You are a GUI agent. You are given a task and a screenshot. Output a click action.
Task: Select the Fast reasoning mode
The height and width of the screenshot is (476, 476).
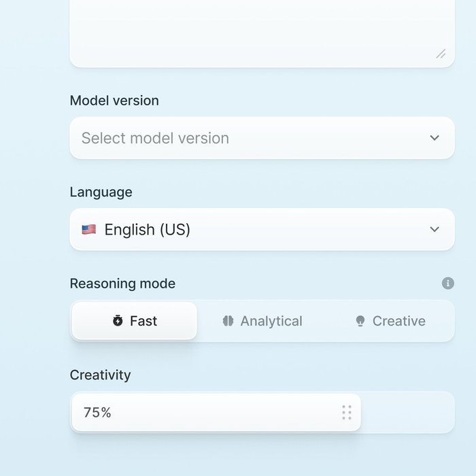coord(135,321)
